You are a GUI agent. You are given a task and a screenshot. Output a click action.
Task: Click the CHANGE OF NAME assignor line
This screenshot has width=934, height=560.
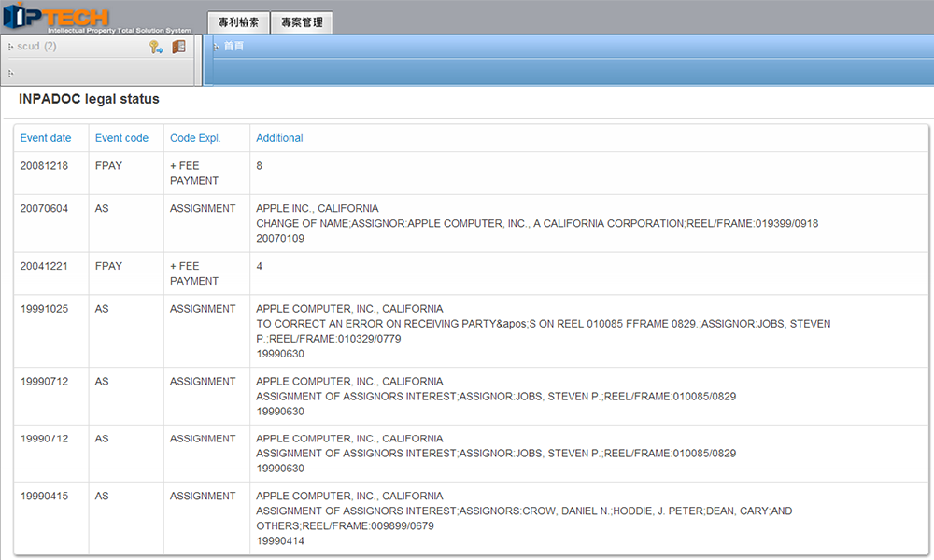(x=537, y=224)
